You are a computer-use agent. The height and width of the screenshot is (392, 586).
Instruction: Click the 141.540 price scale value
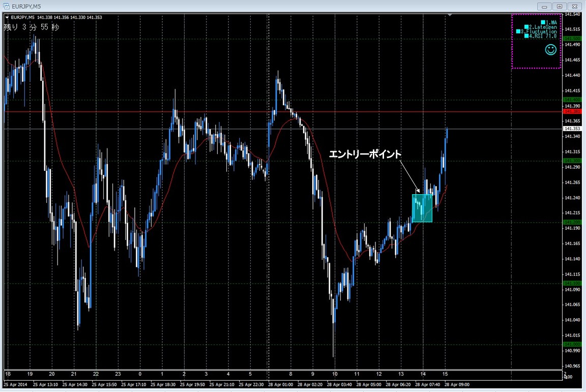[x=572, y=14]
